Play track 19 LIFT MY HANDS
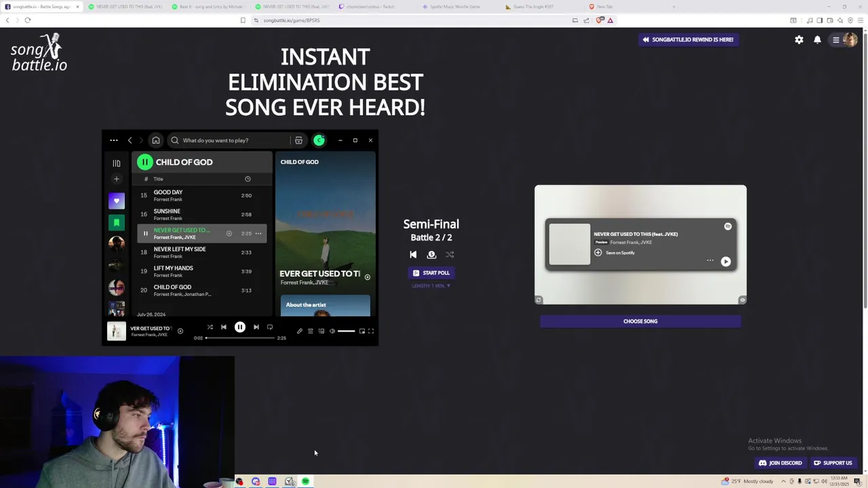Image resolution: width=868 pixels, height=488 pixels. [202, 271]
